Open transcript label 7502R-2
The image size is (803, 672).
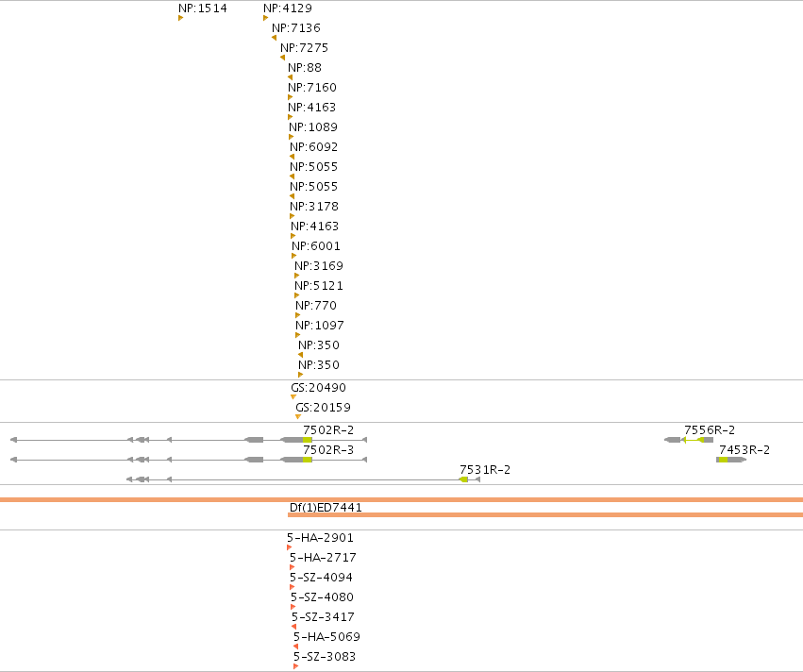pyautogui.click(x=328, y=430)
